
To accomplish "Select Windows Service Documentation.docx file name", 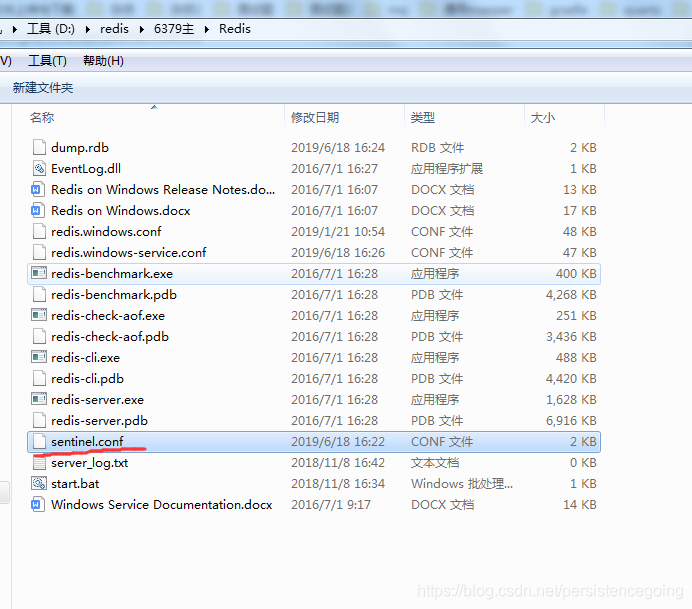I will click(162, 504).
